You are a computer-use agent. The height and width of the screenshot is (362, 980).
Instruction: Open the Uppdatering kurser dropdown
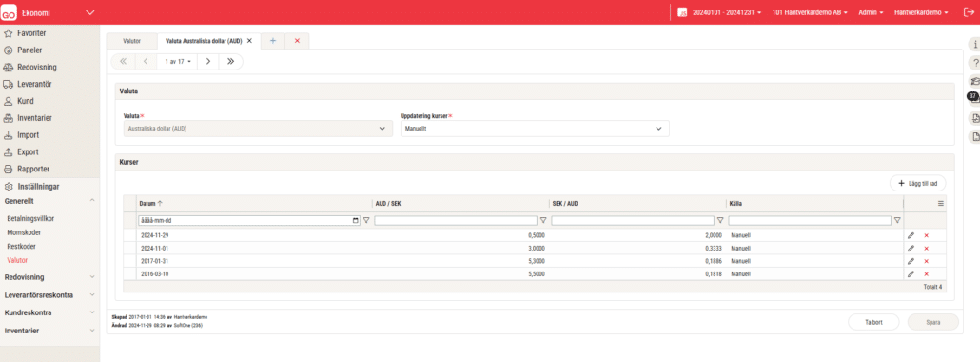pos(535,129)
